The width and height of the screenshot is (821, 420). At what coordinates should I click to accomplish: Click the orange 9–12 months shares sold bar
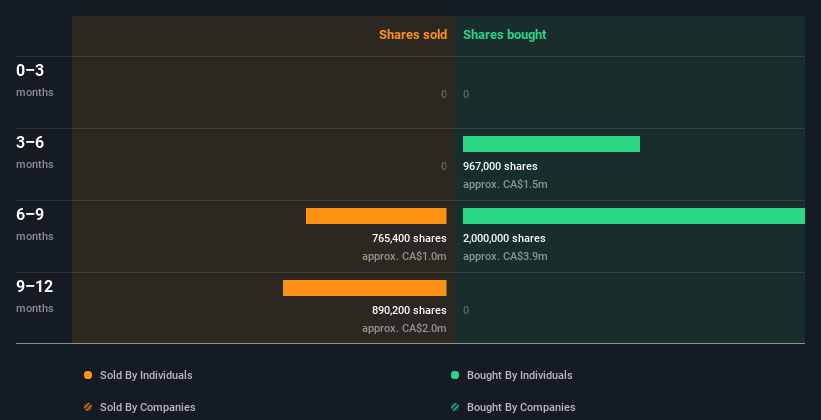tap(364, 288)
